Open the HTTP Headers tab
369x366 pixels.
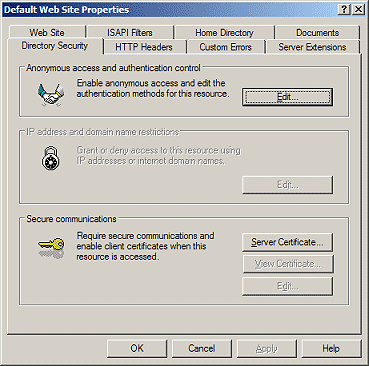coord(144,47)
